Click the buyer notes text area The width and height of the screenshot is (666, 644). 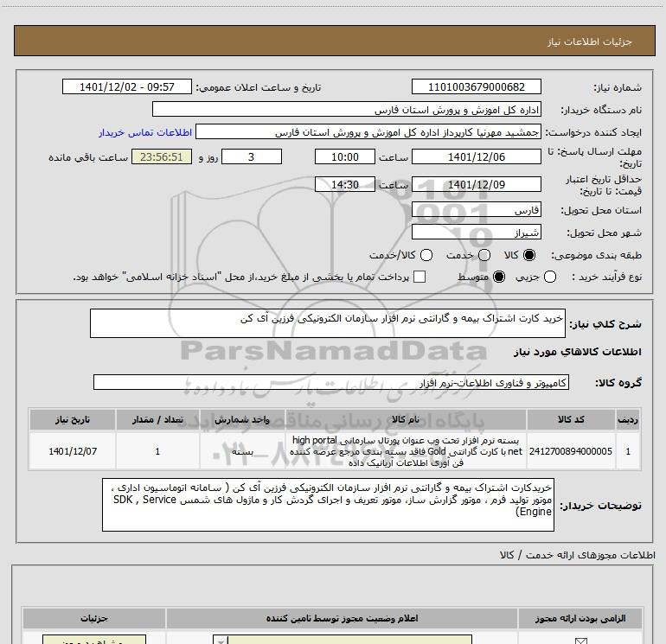(x=328, y=505)
